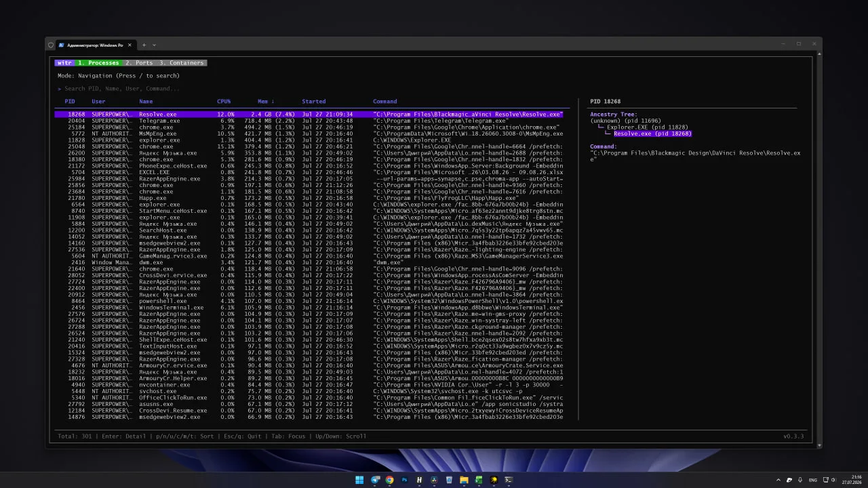Select the process row with PID 21172
Screen dimensions: 868x488
pos(309,166)
